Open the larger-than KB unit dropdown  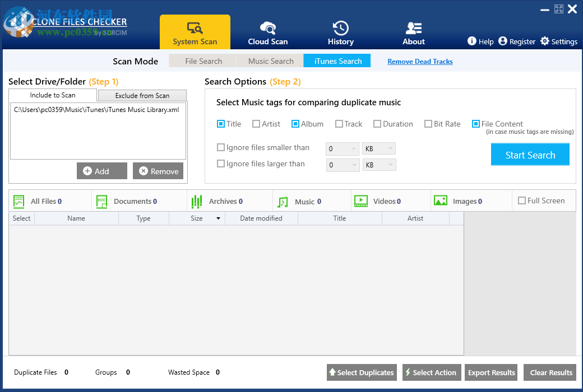(379, 165)
